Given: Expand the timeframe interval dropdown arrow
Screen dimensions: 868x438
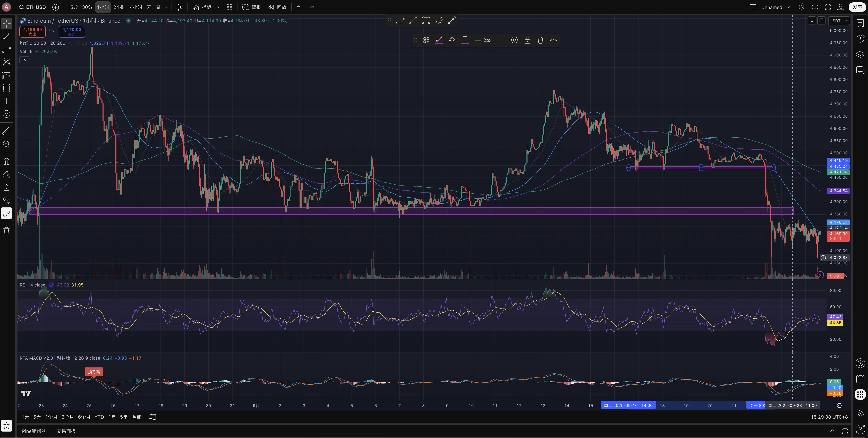Looking at the screenshot, I should pyautogui.click(x=166, y=7).
